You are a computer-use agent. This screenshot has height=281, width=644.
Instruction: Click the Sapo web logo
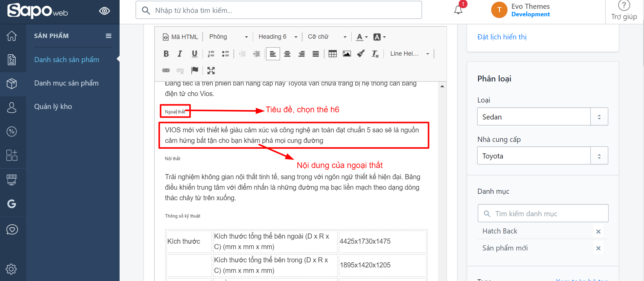point(38,11)
